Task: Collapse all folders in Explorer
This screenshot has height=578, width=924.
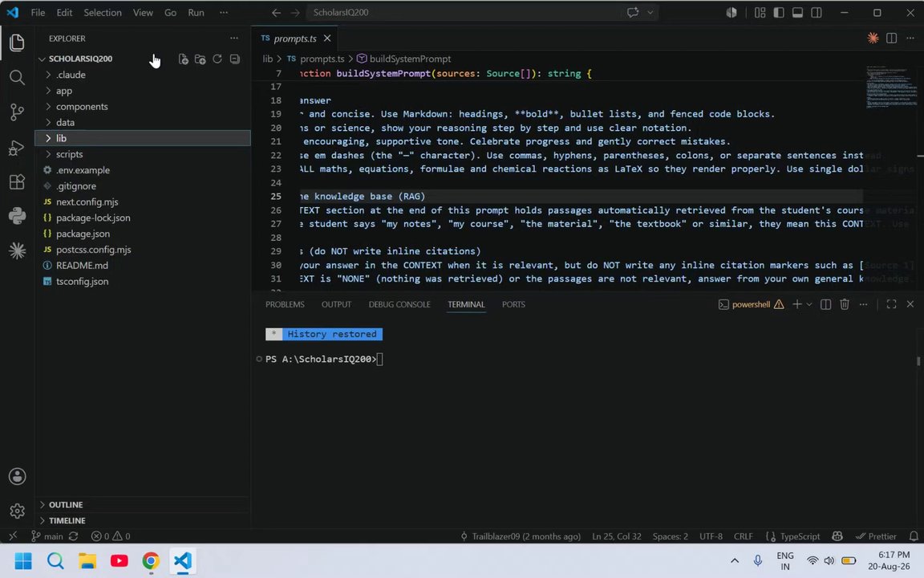Action: (234, 59)
